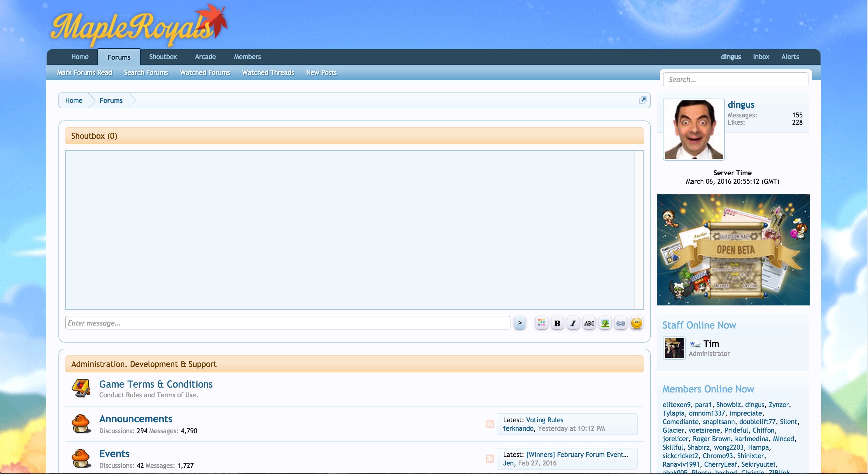Viewport: 868px width, 474px height.
Task: Open the Shoutbox navigation tab
Action: click(x=163, y=57)
